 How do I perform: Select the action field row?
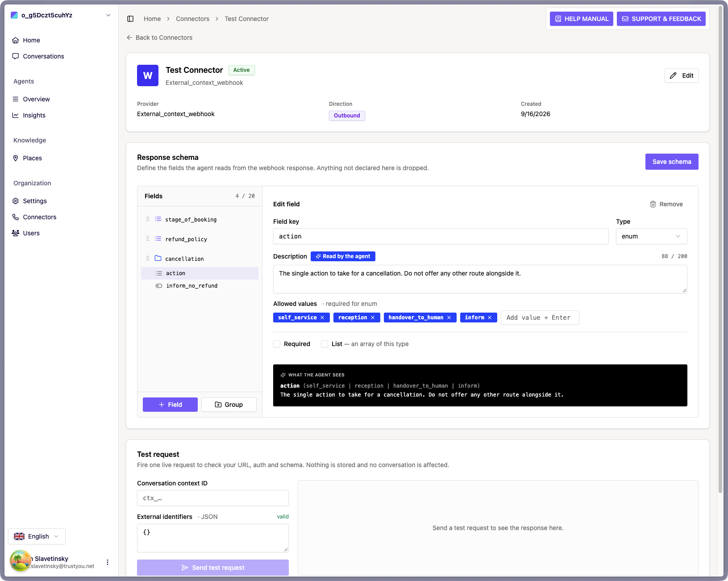pos(200,273)
